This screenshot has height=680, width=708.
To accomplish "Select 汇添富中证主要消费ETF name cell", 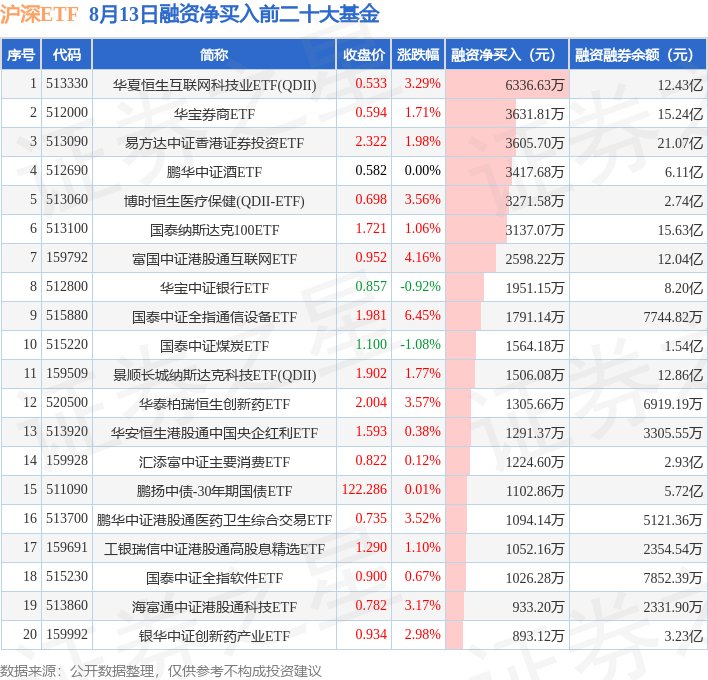I will point(214,461).
